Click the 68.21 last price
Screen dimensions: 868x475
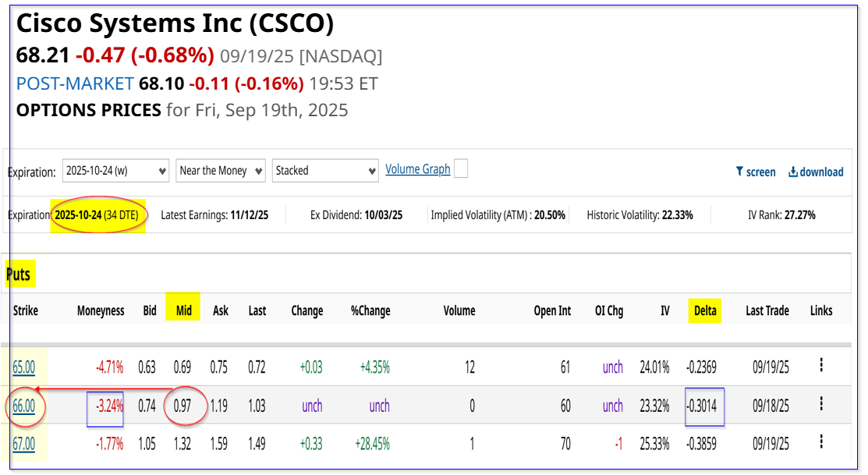(43, 55)
